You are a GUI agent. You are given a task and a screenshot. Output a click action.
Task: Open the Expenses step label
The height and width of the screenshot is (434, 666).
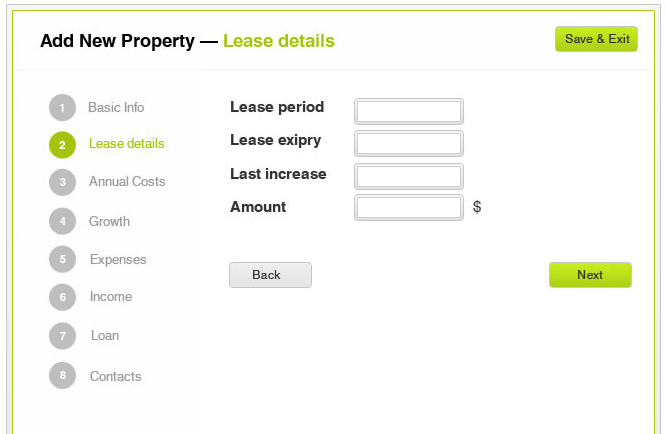118,259
